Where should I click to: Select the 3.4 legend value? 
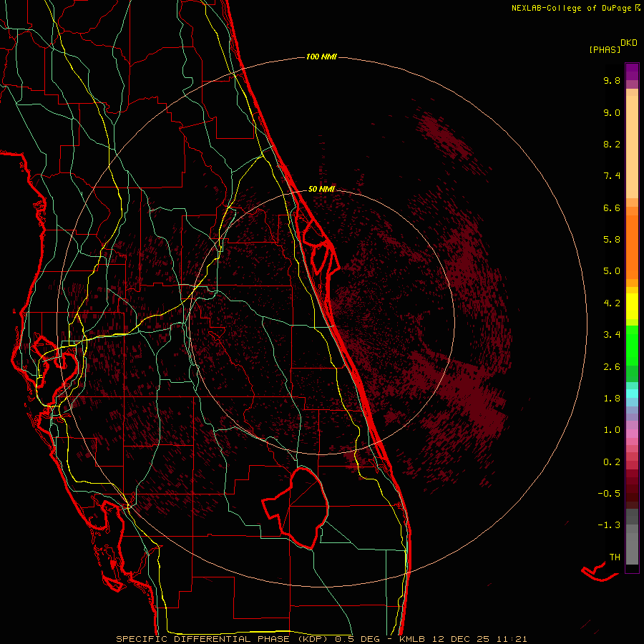[612, 335]
